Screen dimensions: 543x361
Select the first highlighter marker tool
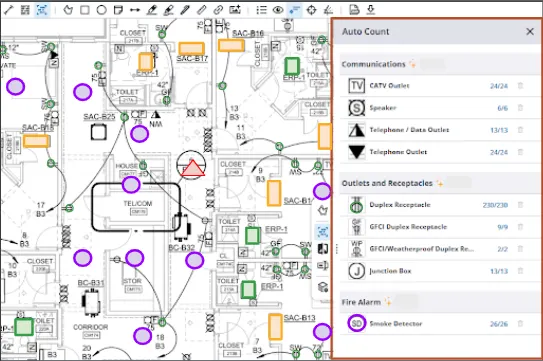[x=152, y=10]
